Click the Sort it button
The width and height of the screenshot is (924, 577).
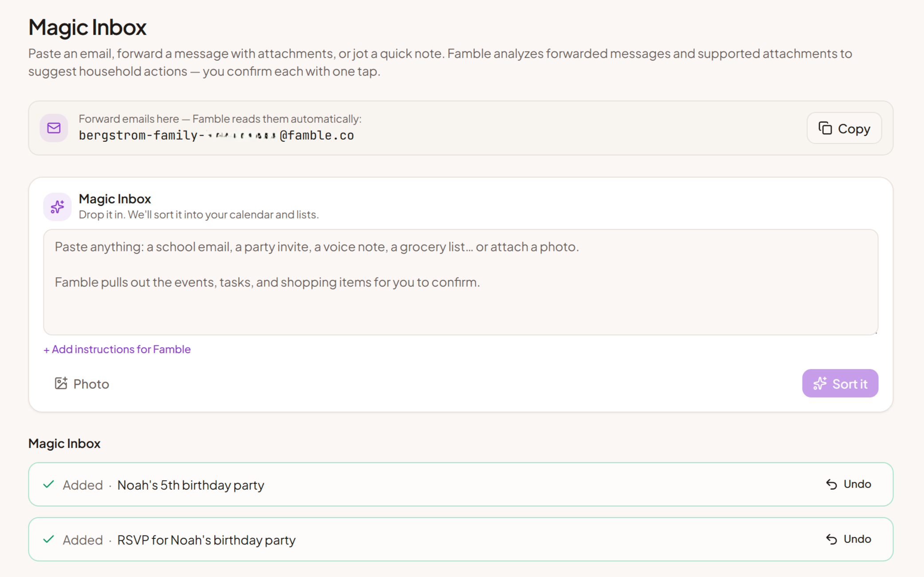[840, 383]
